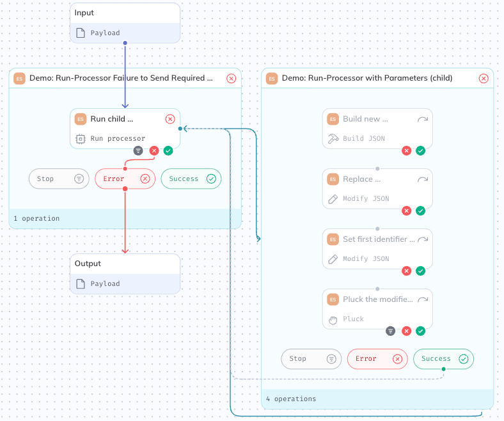Click the Success pill in the Failure to Send Required group
This screenshot has width=504, height=421.
click(x=191, y=179)
